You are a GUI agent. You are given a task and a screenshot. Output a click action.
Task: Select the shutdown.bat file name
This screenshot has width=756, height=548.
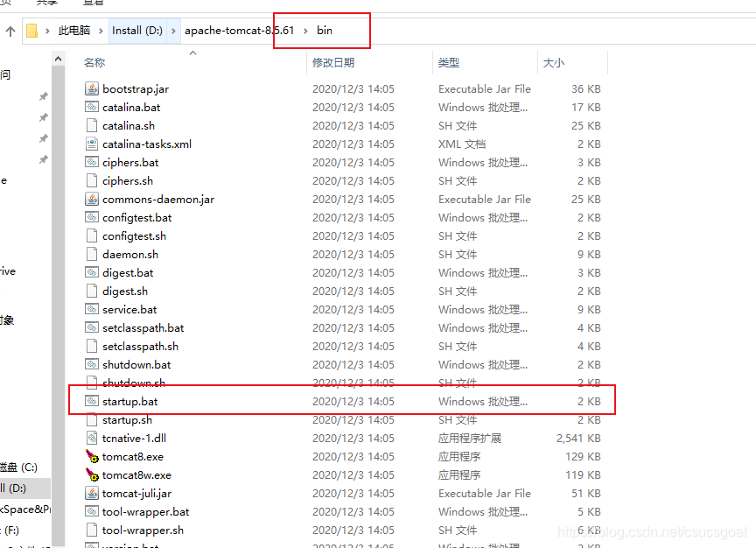click(136, 365)
